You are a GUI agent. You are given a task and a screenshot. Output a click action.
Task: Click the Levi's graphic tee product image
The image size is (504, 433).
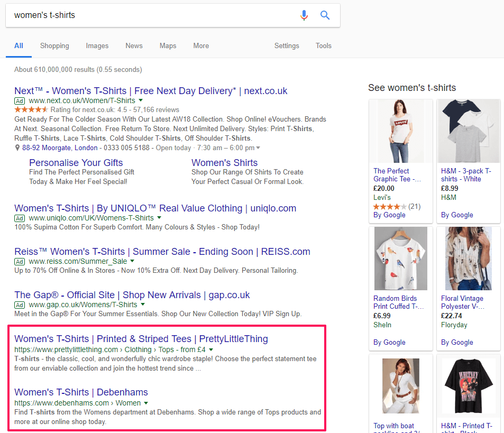tap(400, 131)
